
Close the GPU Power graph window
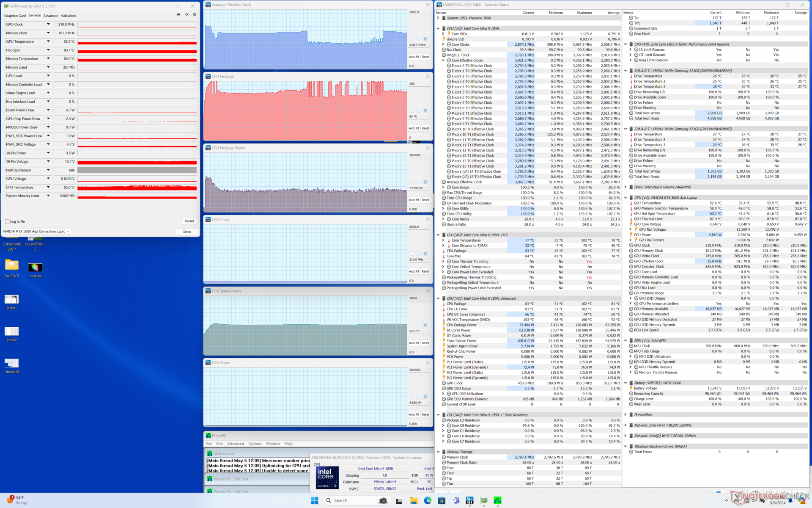pos(428,363)
